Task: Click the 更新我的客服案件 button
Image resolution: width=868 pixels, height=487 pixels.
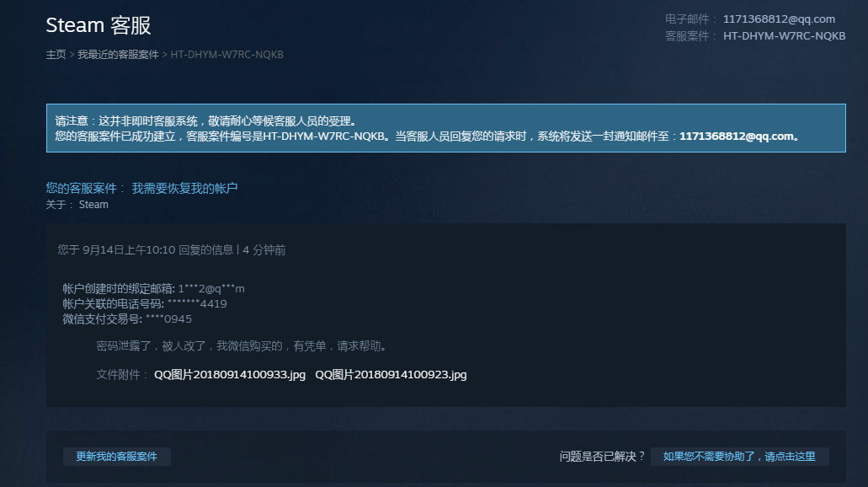Action: coord(117,457)
